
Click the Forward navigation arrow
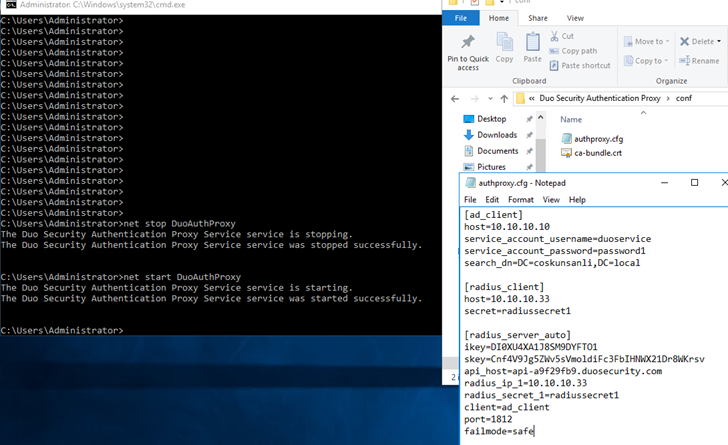[x=474, y=98]
